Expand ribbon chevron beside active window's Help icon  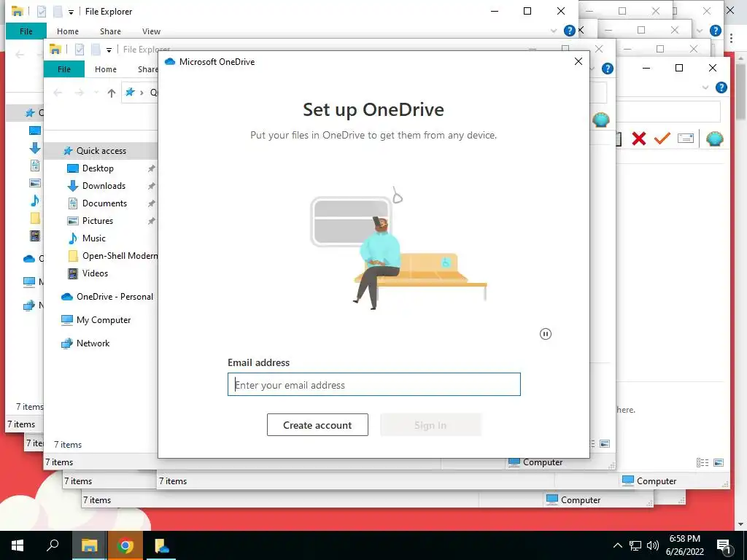point(554,31)
